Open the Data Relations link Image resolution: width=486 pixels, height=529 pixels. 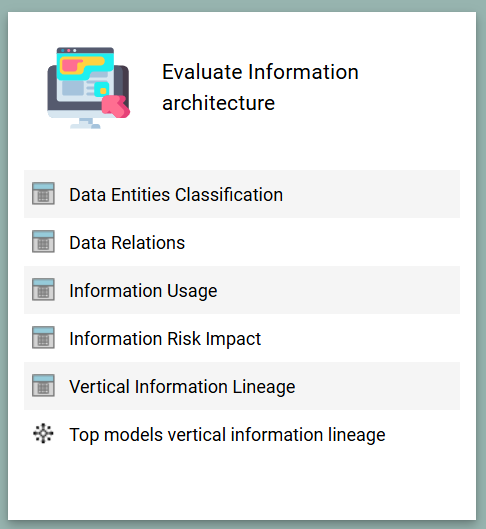pos(127,243)
